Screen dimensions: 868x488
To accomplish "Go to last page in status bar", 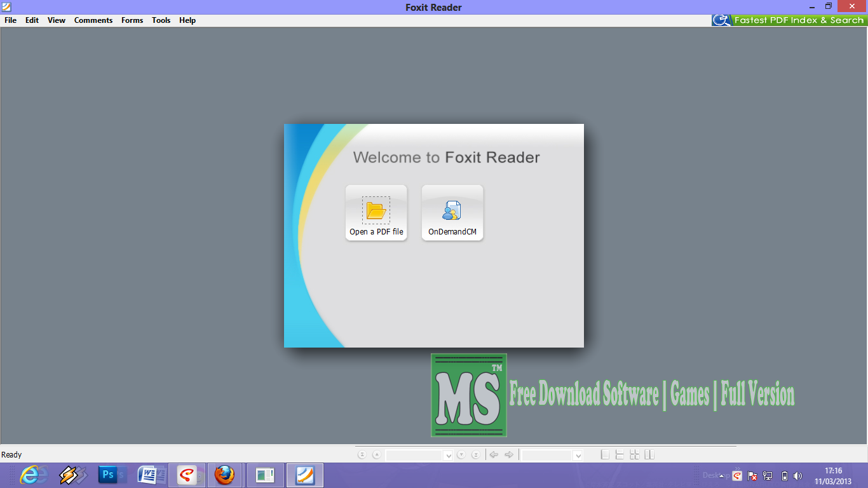I will (475, 455).
